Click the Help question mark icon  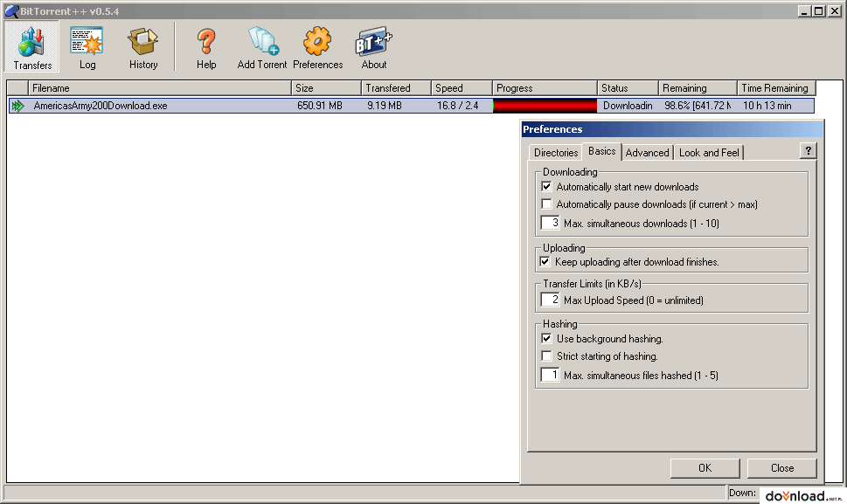[205, 42]
